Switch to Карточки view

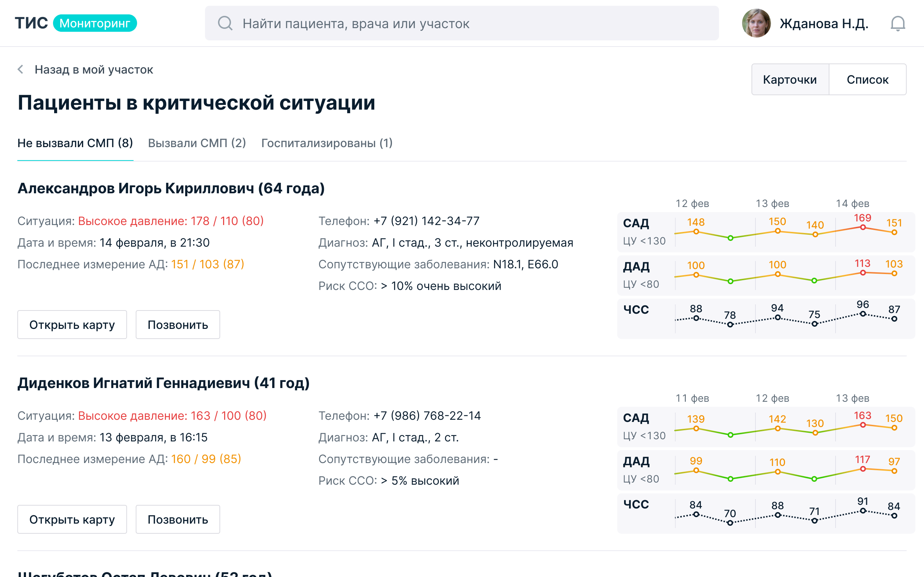click(790, 79)
